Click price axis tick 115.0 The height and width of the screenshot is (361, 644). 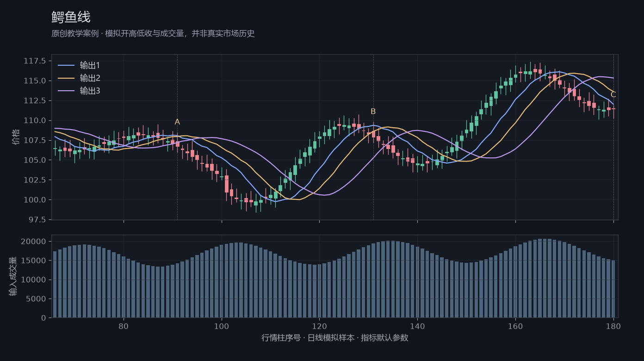35,81
